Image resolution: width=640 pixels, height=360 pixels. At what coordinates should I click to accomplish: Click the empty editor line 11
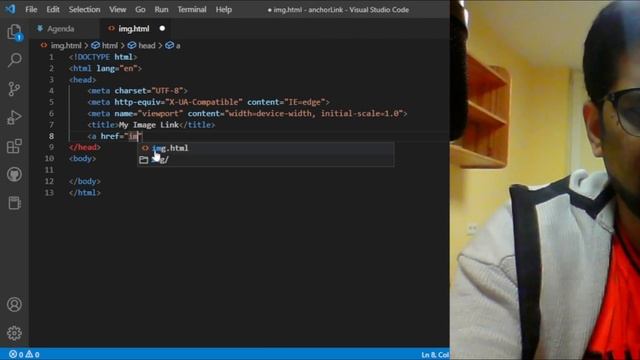coord(259,170)
